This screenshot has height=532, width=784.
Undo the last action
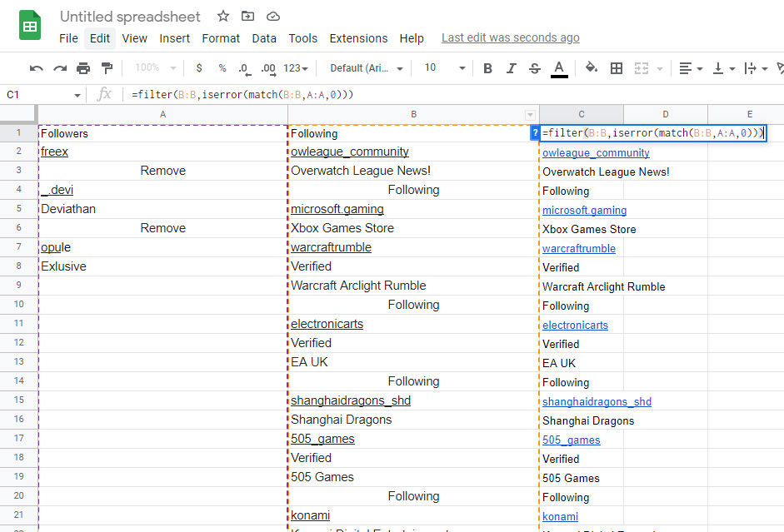point(36,68)
